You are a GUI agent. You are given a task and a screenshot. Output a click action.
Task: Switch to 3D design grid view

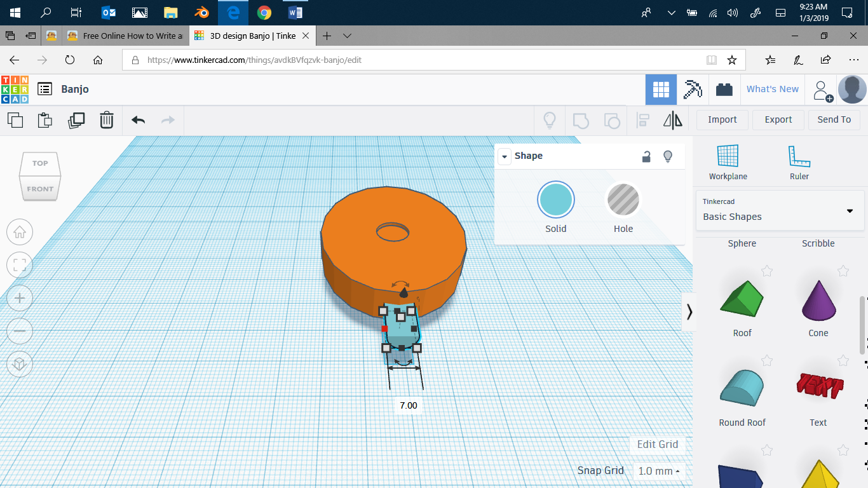[x=661, y=90]
